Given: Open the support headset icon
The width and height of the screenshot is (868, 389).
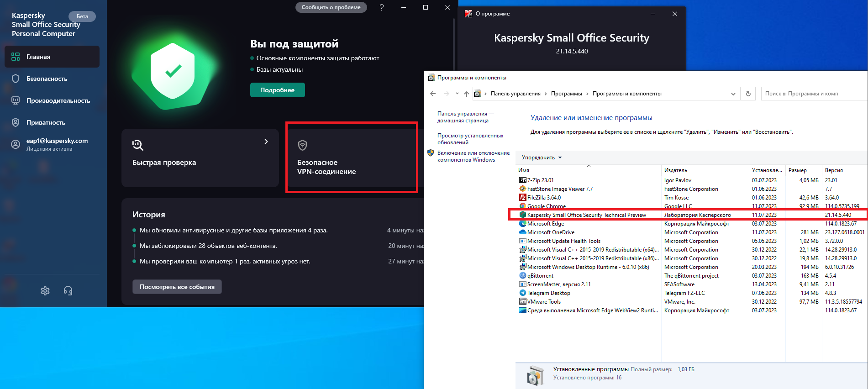Looking at the screenshot, I should (x=68, y=291).
